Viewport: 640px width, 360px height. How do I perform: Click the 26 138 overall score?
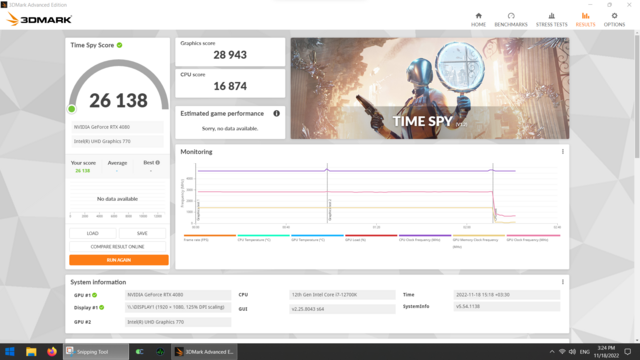118,100
